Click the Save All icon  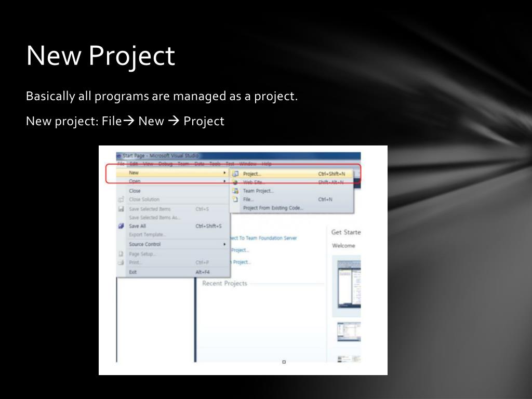point(121,226)
